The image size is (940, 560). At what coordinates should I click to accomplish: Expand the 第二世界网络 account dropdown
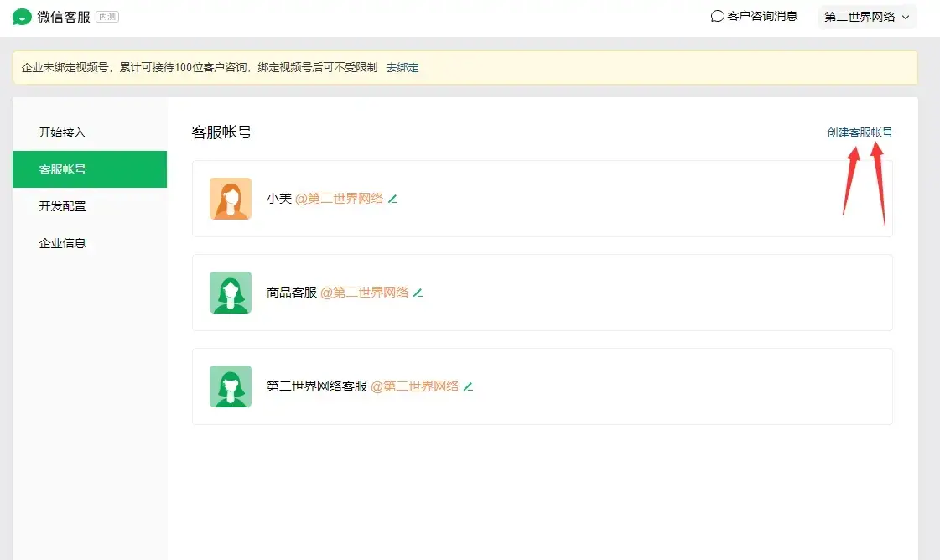click(x=867, y=17)
